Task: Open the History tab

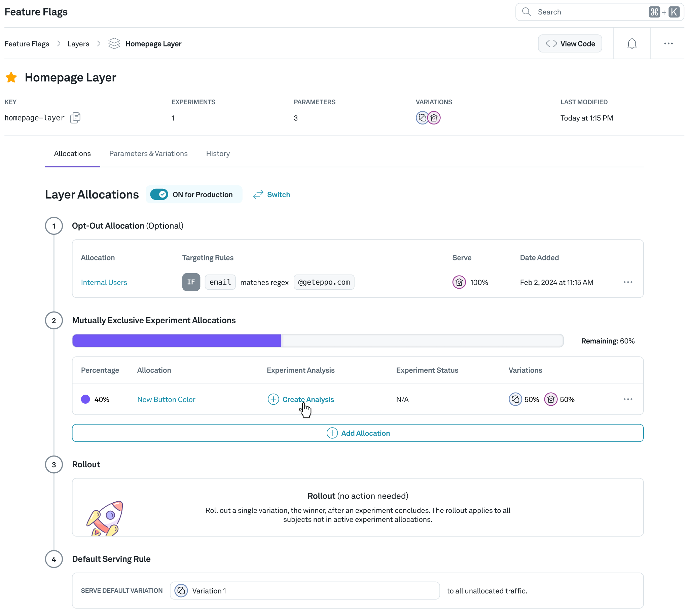Action: point(218,154)
